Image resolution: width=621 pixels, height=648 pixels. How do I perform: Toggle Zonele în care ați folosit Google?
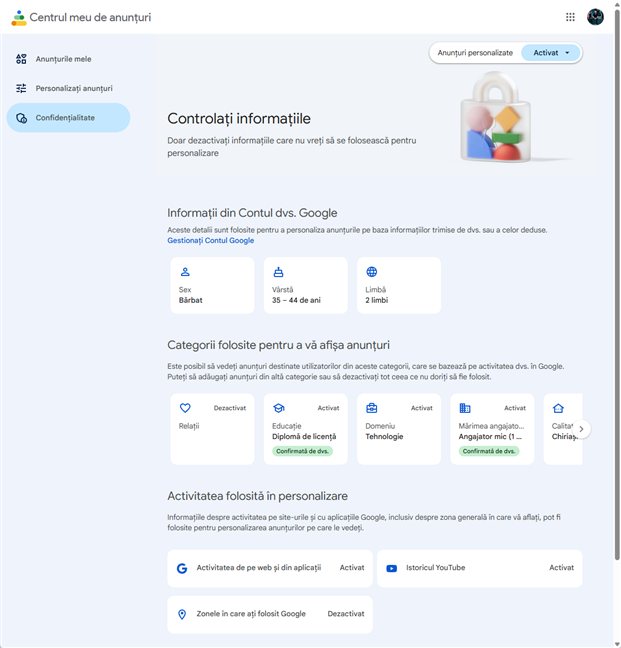coord(345,614)
